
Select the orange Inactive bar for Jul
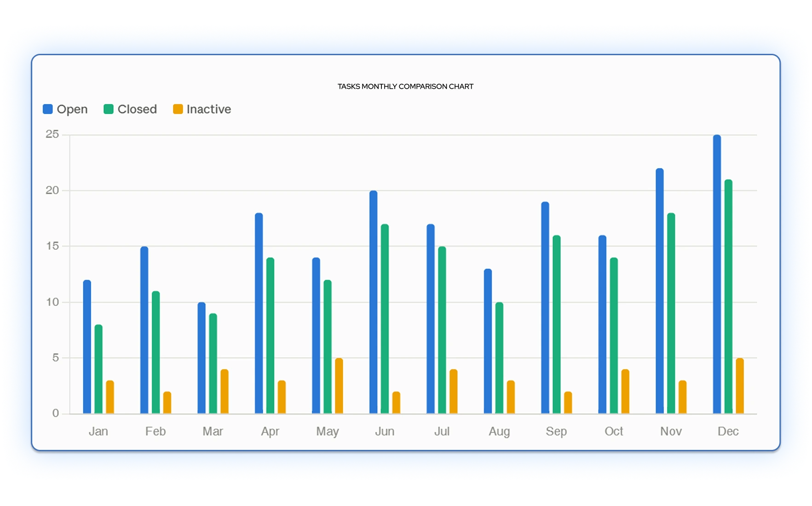pyautogui.click(x=454, y=391)
